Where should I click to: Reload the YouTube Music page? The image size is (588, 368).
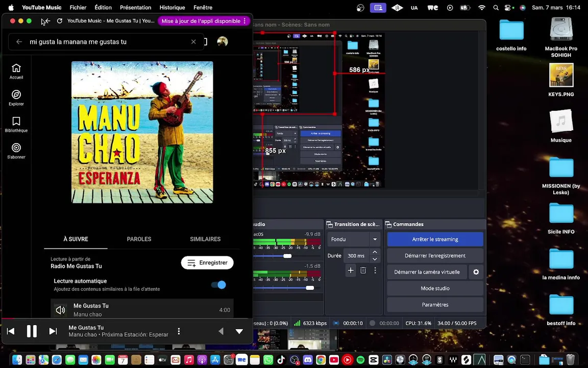point(59,21)
